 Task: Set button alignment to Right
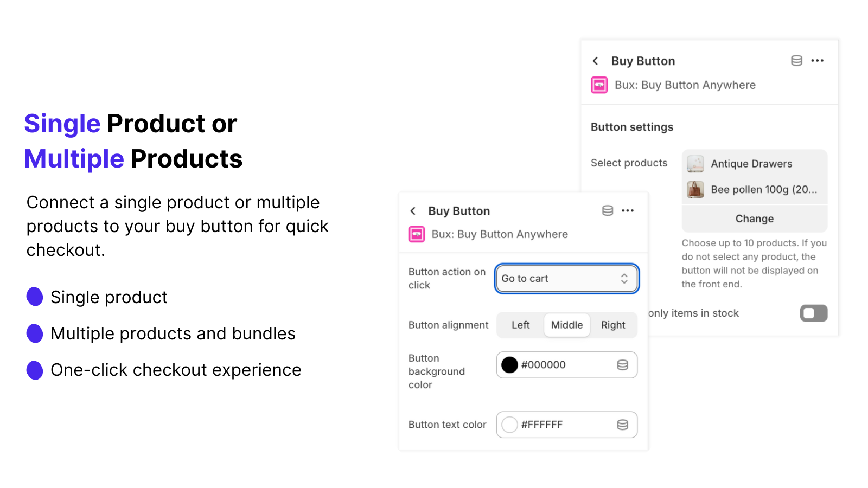[613, 325]
